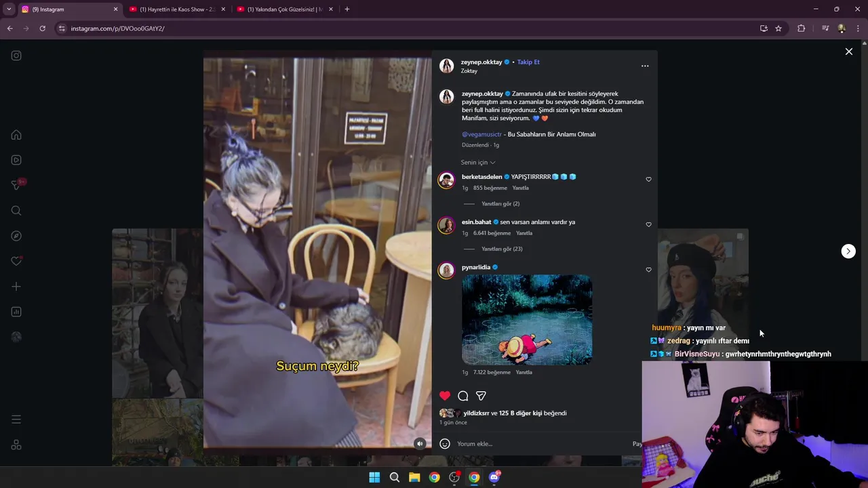
Task: Open tab search dropdown arrow
Action: coord(9,9)
